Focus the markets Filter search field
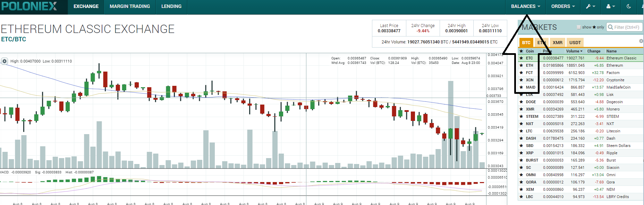This screenshot has width=644, height=205. [625, 27]
